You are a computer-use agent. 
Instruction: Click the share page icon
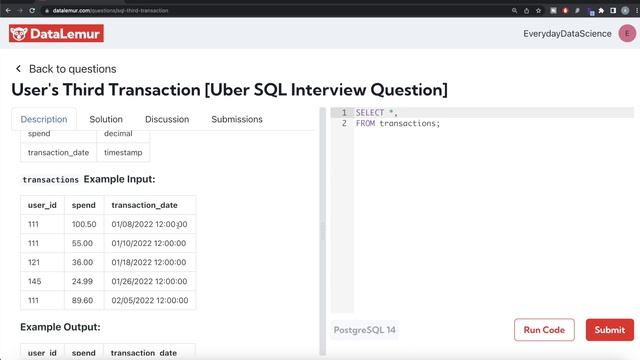pyautogui.click(x=527, y=11)
